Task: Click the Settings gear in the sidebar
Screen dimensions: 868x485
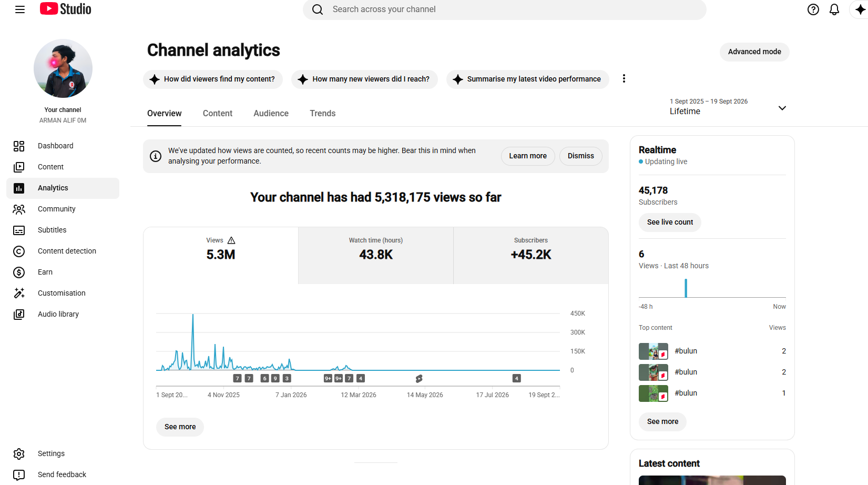Action: pyautogui.click(x=19, y=453)
